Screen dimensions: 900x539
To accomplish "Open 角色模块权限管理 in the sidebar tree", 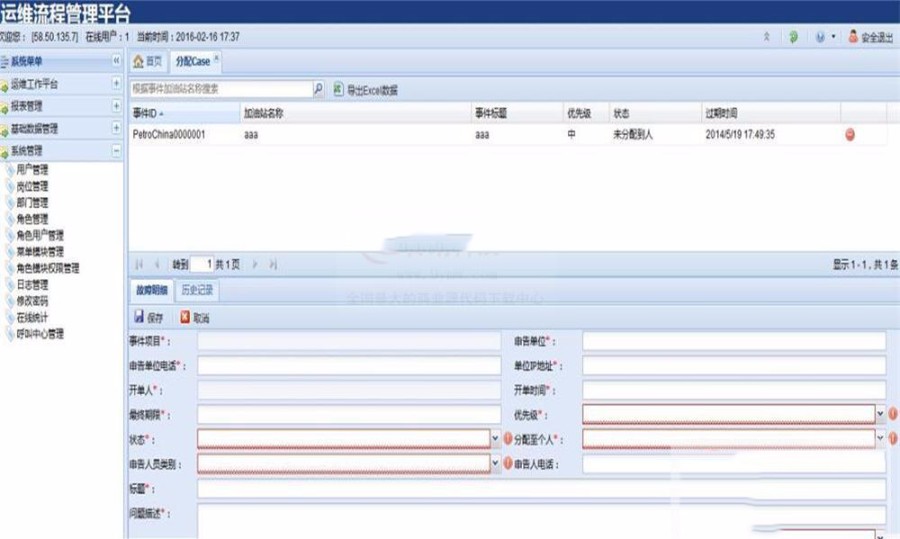I will coord(48,268).
